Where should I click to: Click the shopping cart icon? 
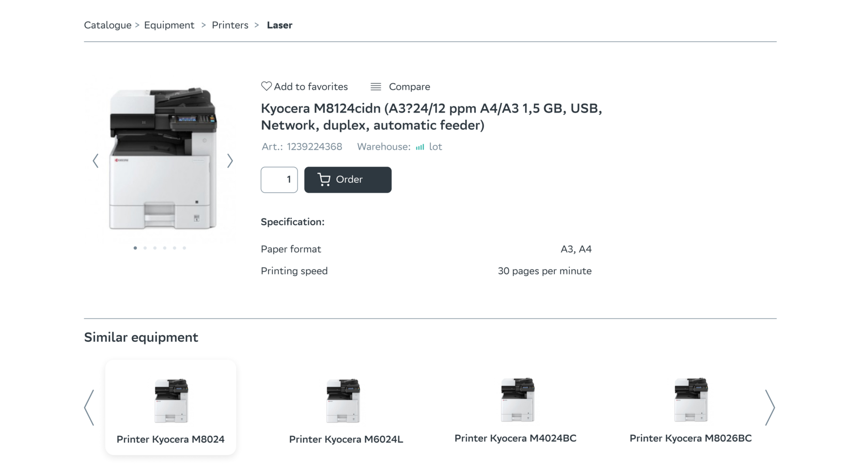[324, 180]
